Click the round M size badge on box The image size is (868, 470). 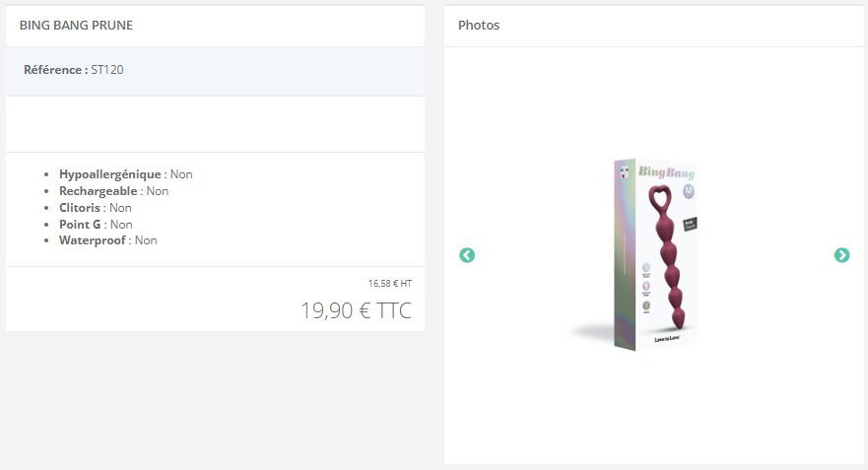(x=688, y=191)
